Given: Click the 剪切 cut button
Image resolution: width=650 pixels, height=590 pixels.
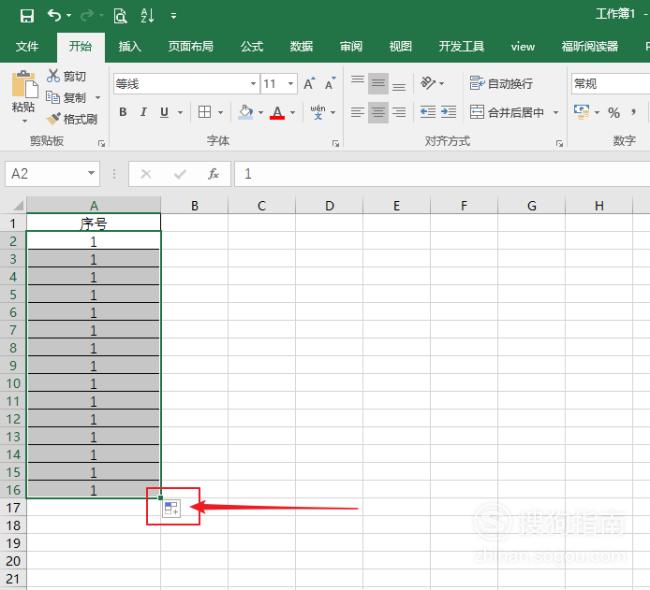Looking at the screenshot, I should [x=66, y=76].
